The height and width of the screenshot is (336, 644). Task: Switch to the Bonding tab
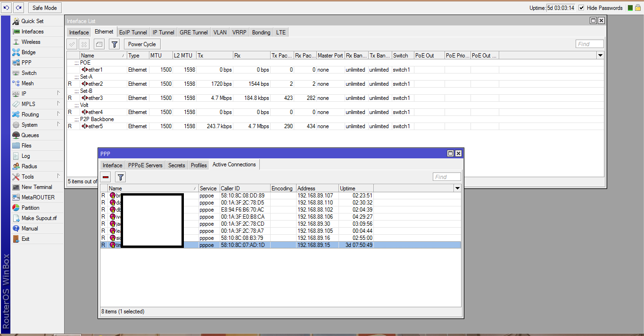coord(261,33)
